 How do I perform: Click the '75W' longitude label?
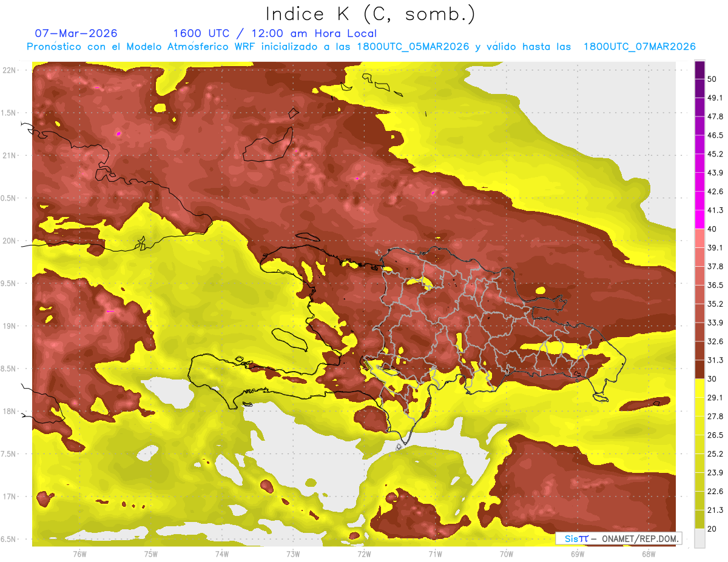[x=151, y=554]
